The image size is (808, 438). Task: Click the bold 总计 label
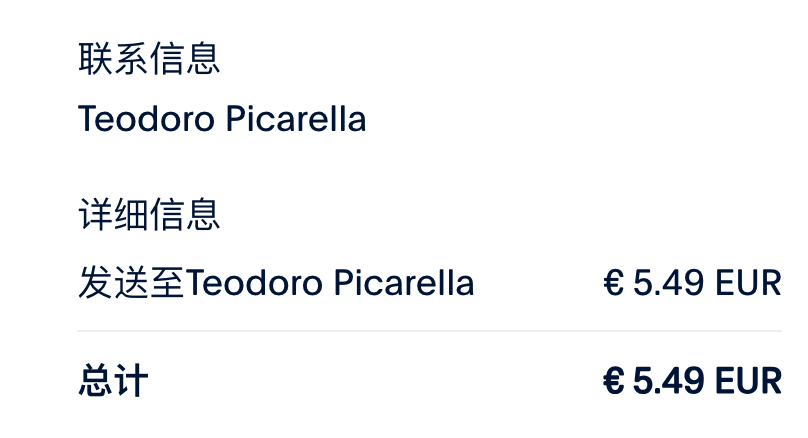[x=113, y=382]
